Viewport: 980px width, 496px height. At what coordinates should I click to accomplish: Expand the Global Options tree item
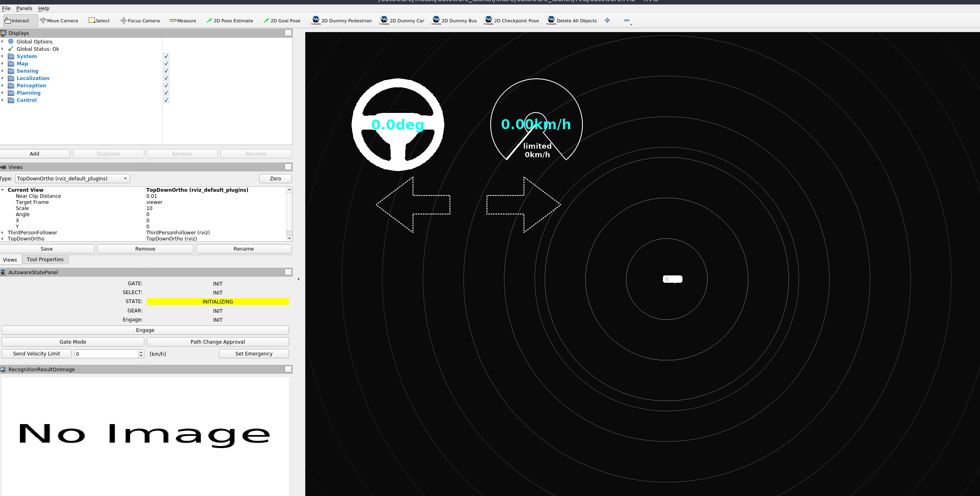3,41
